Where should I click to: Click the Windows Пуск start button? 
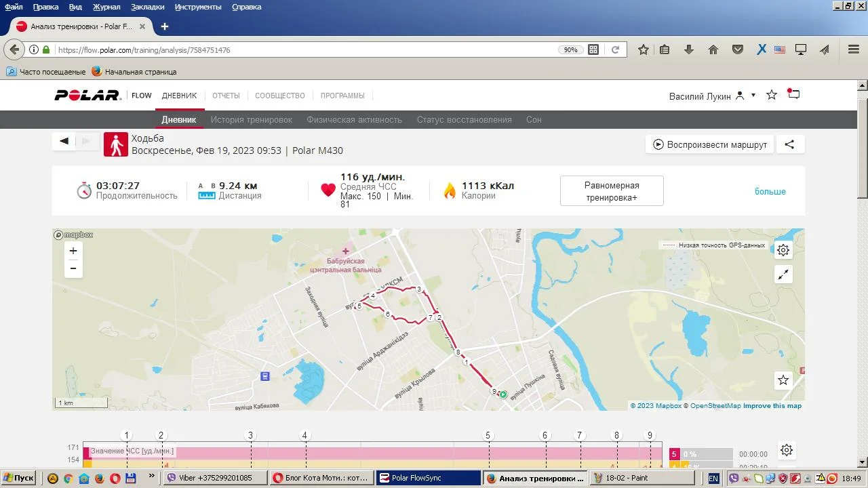pyautogui.click(x=18, y=478)
